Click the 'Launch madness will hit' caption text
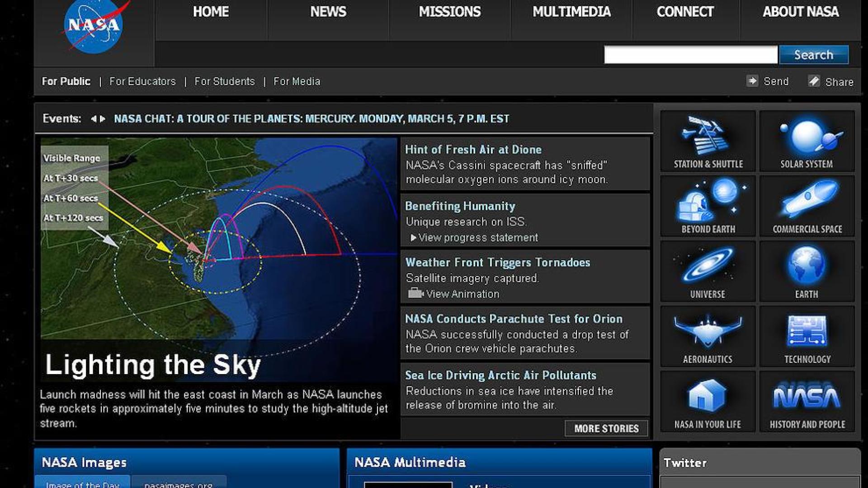Screen dimensions: 868x488 tap(213, 408)
